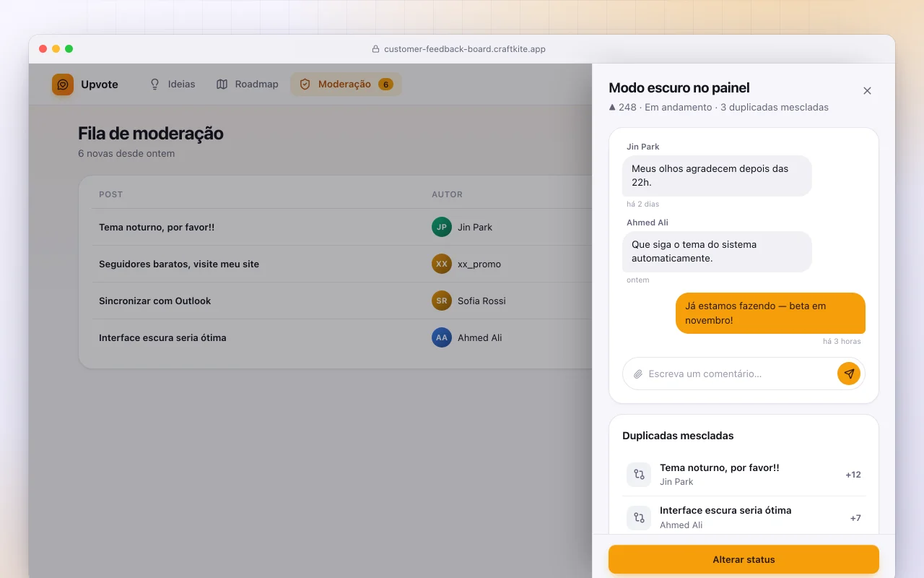
Task: Click Ahmed Ali's AA avatar
Action: click(x=442, y=337)
